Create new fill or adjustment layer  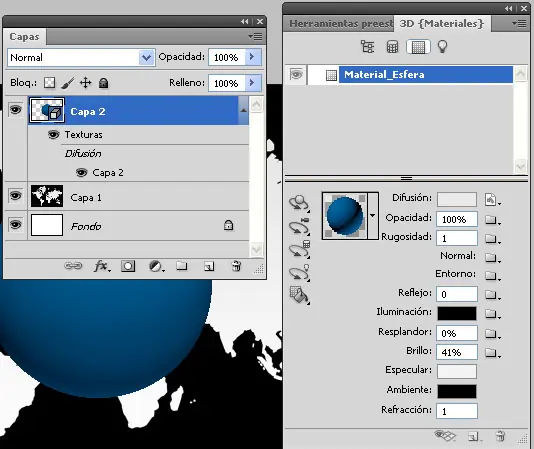coord(156,266)
